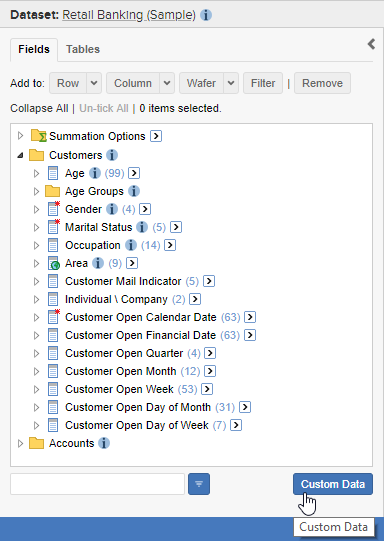Select the Customer Open Quarter field
The image size is (384, 541).
coord(124,353)
